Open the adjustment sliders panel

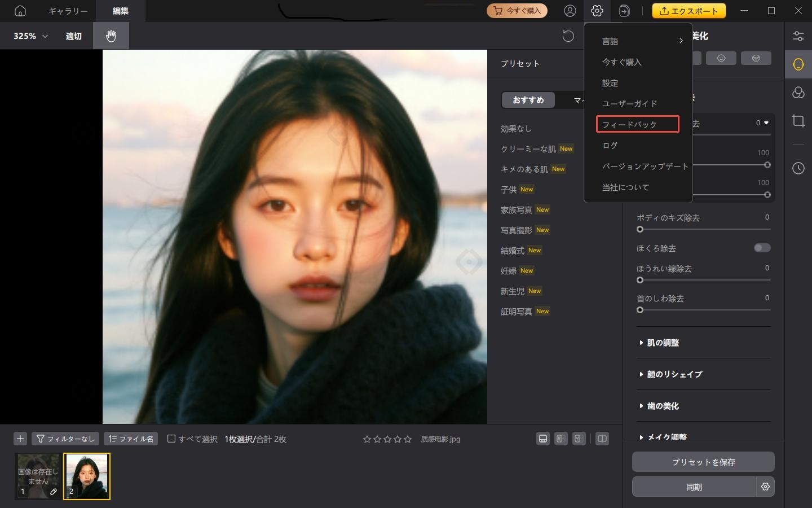(798, 36)
